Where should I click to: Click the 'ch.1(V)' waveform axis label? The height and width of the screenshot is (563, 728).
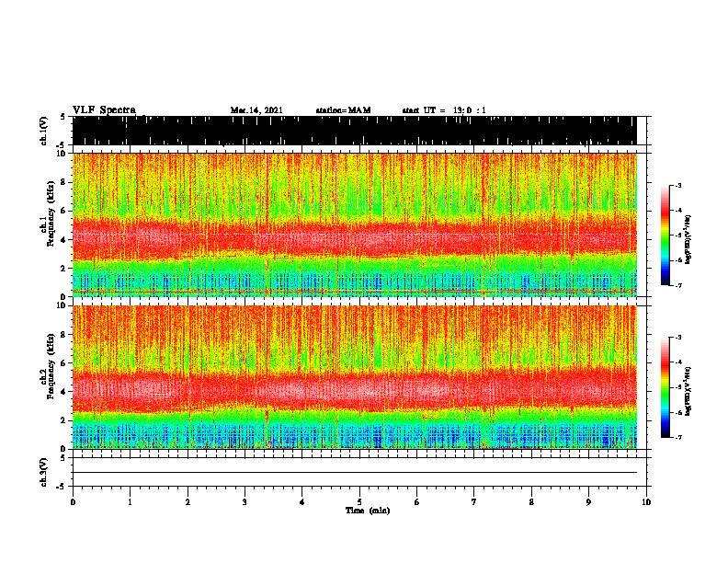[44, 131]
